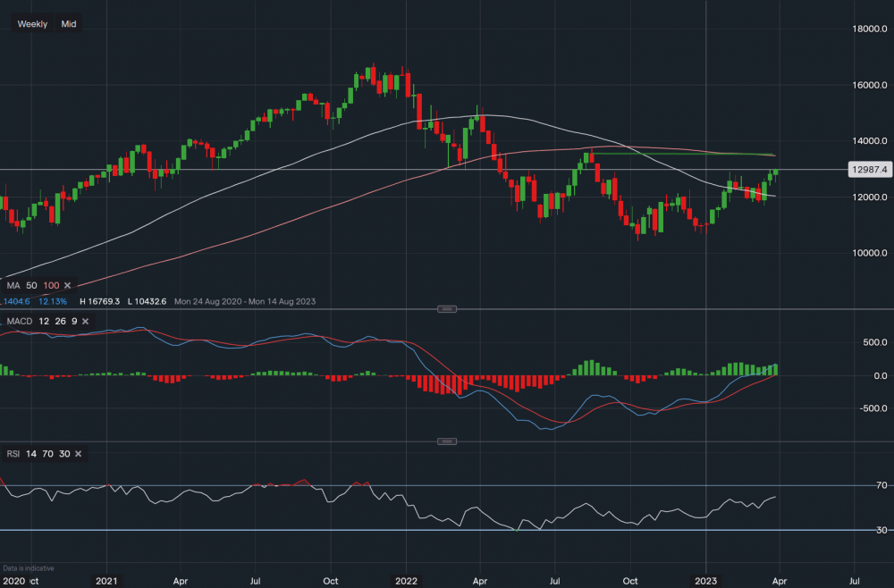Click the MACD pane resize handle

[x=446, y=308]
